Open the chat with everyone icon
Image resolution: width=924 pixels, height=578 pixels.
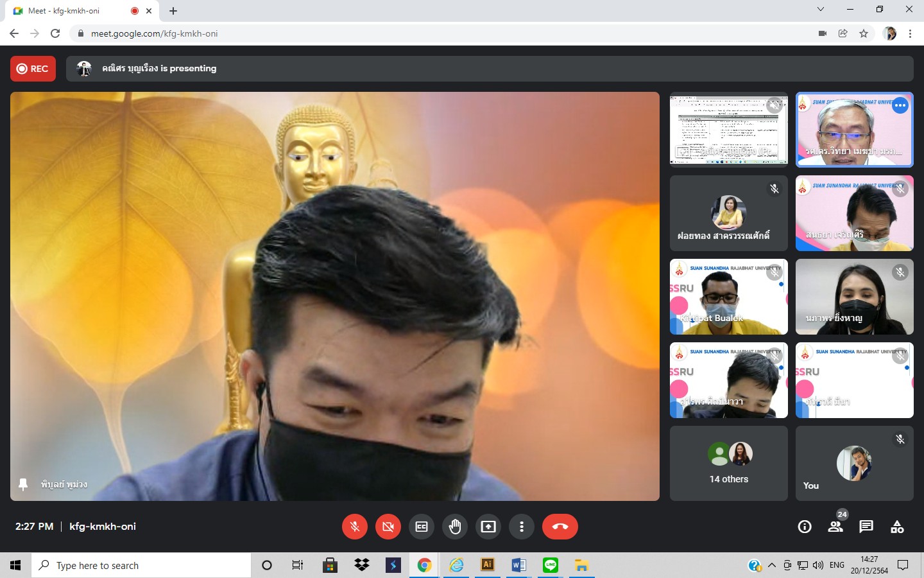[x=866, y=527]
